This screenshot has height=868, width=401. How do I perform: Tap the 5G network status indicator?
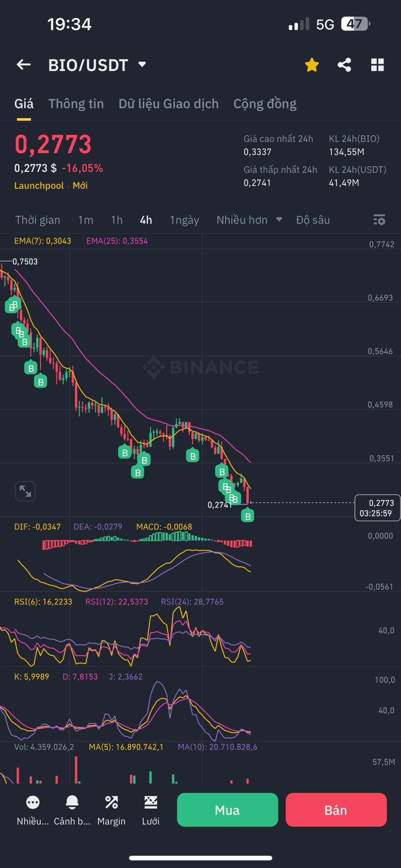point(325,24)
